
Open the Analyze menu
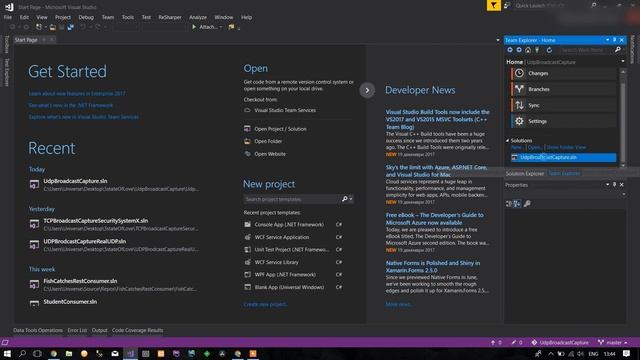tap(198, 17)
